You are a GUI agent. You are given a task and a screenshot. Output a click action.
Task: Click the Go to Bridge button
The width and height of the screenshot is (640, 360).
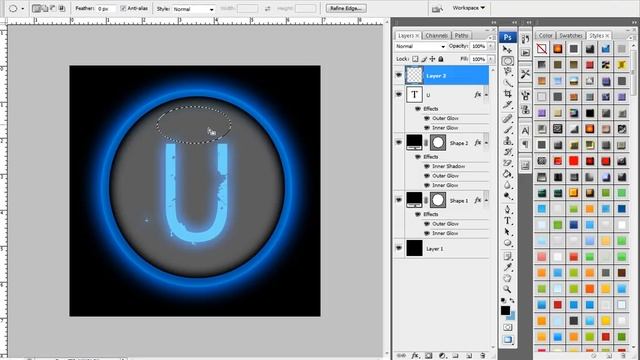coord(437,9)
